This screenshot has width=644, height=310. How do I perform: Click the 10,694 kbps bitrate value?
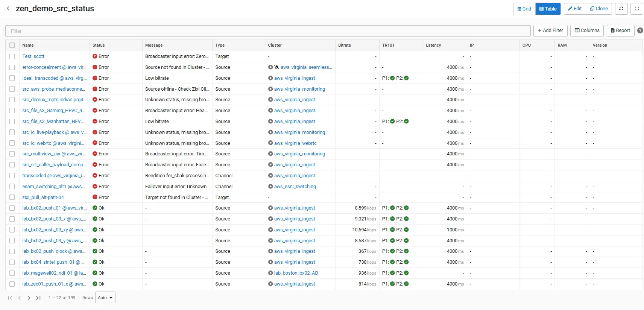[x=364, y=230]
